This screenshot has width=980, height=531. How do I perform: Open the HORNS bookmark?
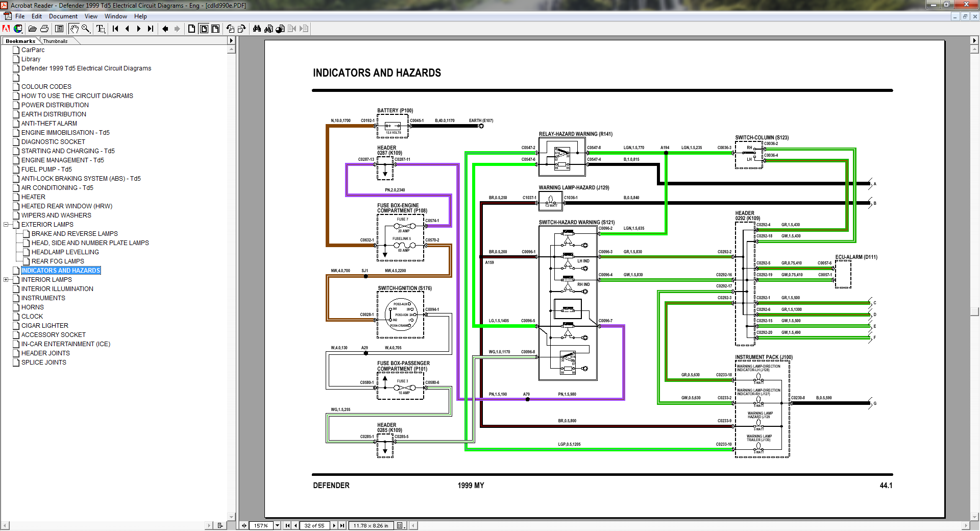coord(33,307)
